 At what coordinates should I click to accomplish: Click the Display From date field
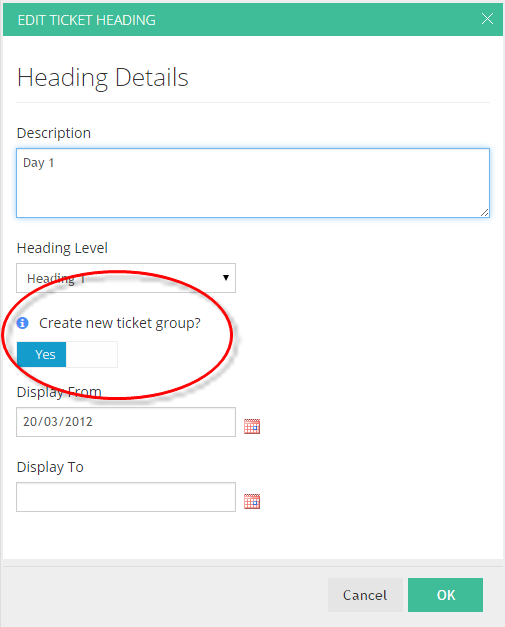click(x=126, y=422)
